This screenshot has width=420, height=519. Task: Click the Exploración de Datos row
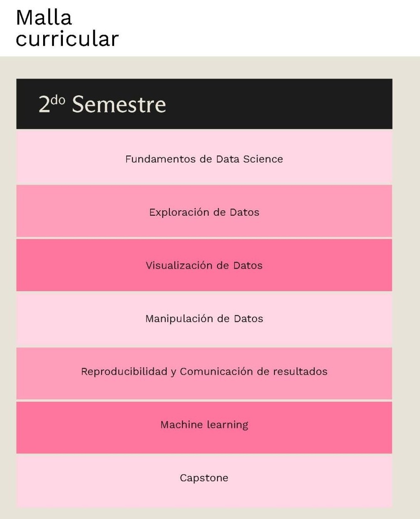(x=204, y=211)
